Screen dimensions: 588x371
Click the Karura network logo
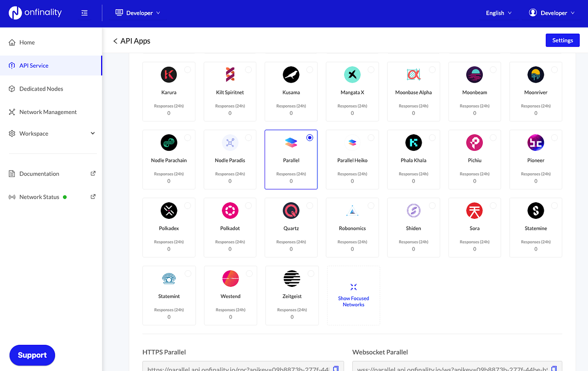169,74
